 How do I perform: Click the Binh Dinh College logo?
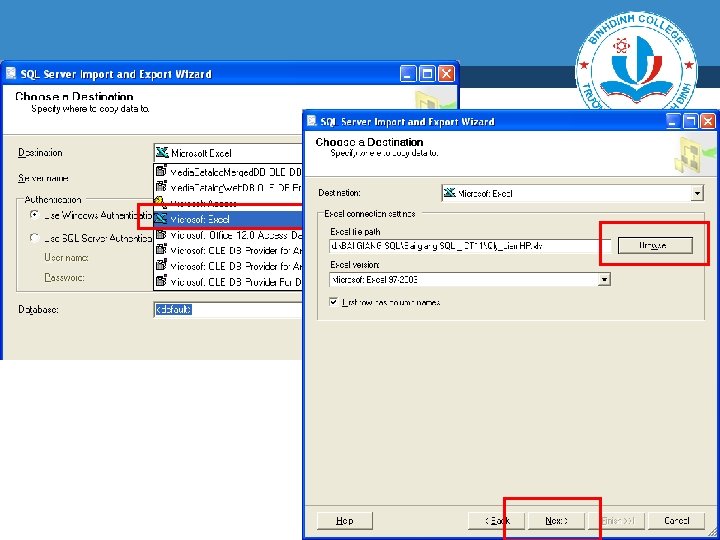(636, 63)
